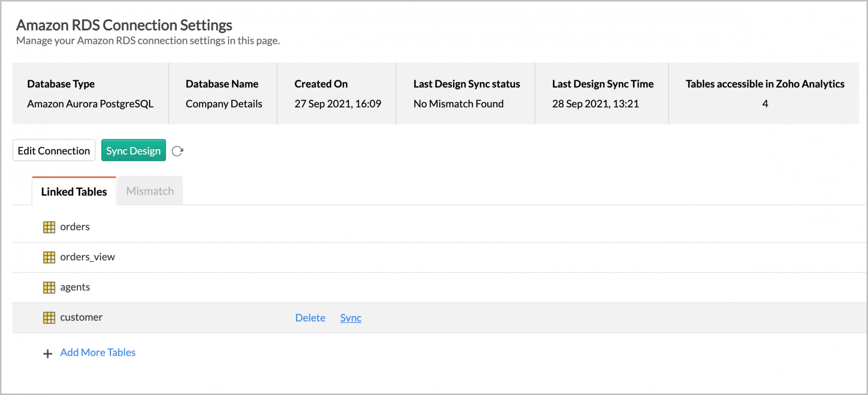Click the Manage your Amazon RDS subtitle
The image size is (868, 395).
[148, 41]
